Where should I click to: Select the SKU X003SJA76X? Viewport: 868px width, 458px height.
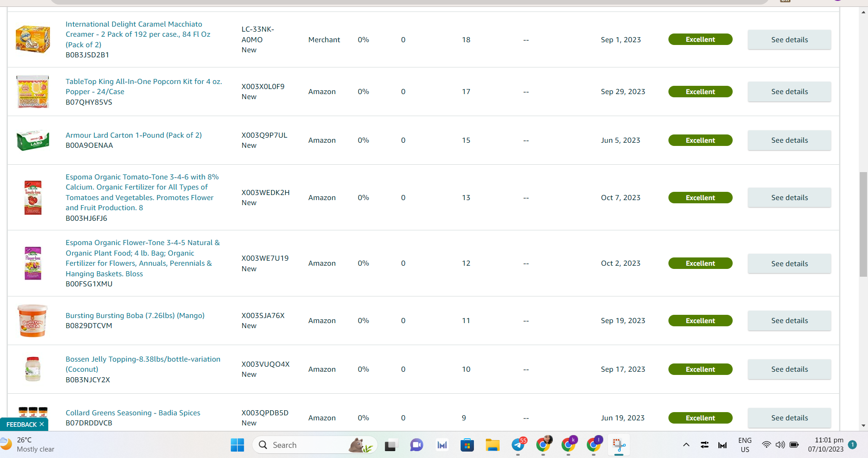point(263,316)
